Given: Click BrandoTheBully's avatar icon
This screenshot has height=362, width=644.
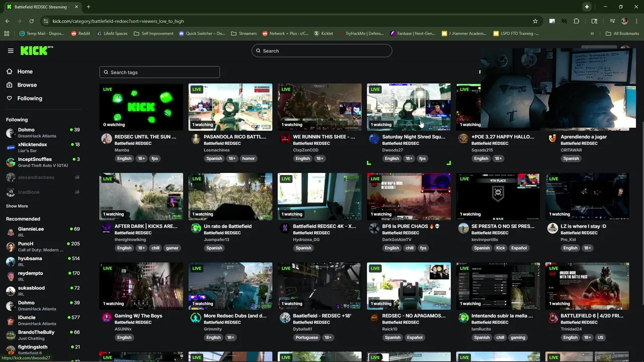Looking at the screenshot, I should coord(11,335).
